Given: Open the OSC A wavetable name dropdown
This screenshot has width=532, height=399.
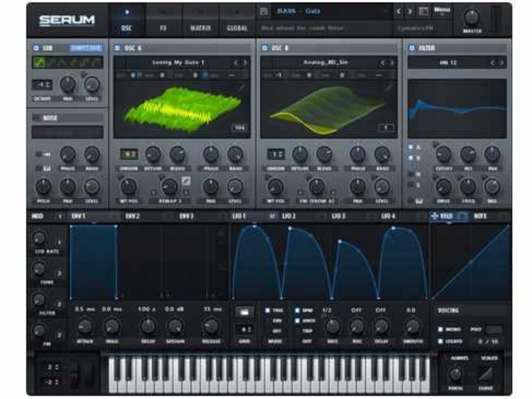Looking at the screenshot, I should tap(178, 63).
